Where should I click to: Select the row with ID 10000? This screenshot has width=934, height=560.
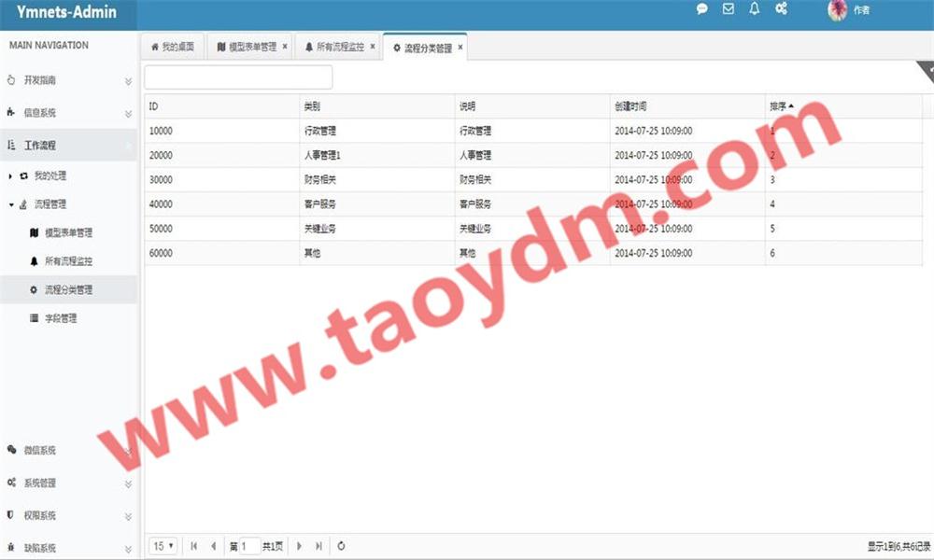[533, 131]
